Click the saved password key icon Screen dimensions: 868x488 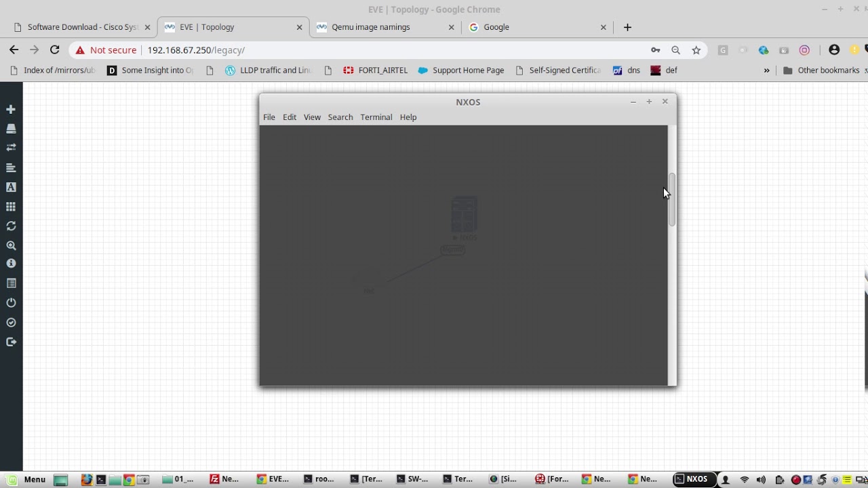point(655,50)
